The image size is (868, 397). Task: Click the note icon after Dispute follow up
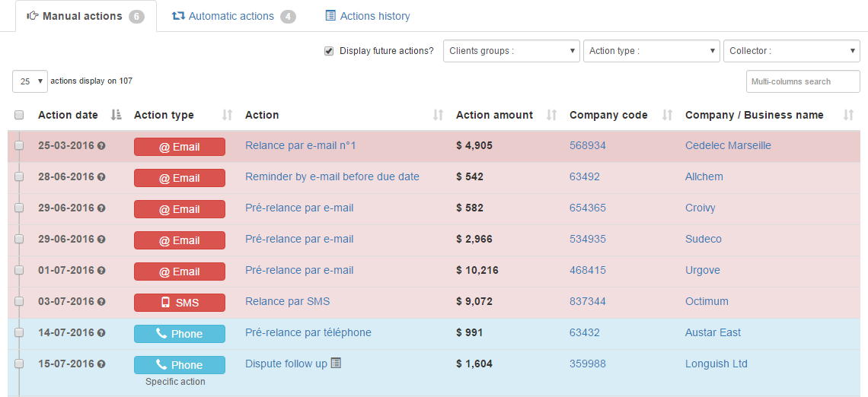336,364
